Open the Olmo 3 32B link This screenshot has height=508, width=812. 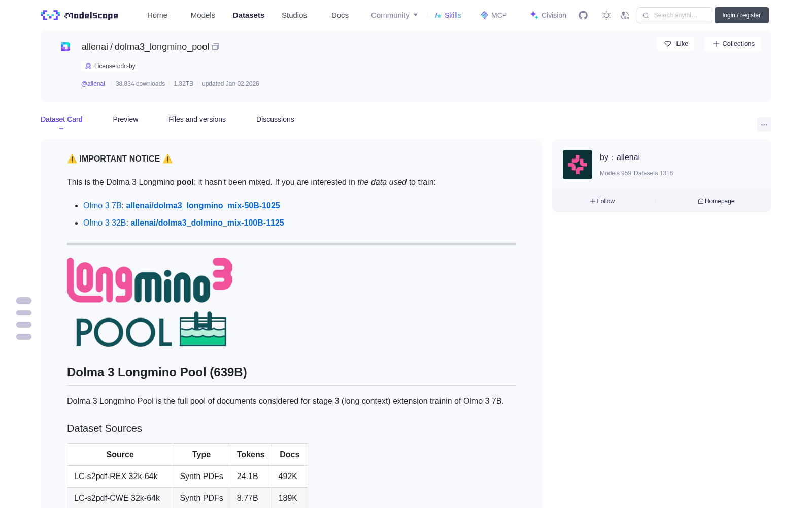105,223
